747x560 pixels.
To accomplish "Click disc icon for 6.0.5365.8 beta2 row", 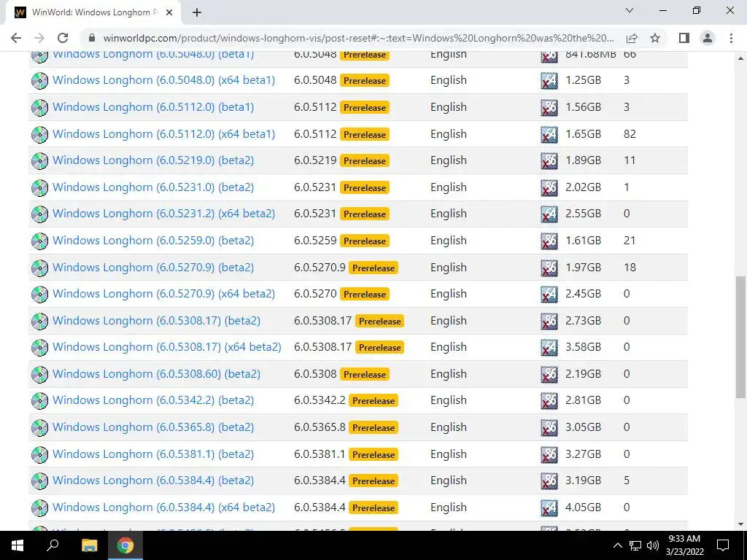I will [x=39, y=427].
